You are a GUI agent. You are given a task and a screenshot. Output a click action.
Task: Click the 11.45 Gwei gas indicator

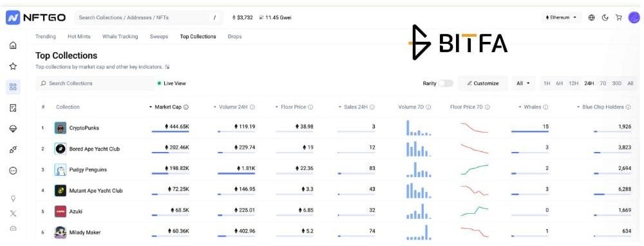[x=275, y=17]
